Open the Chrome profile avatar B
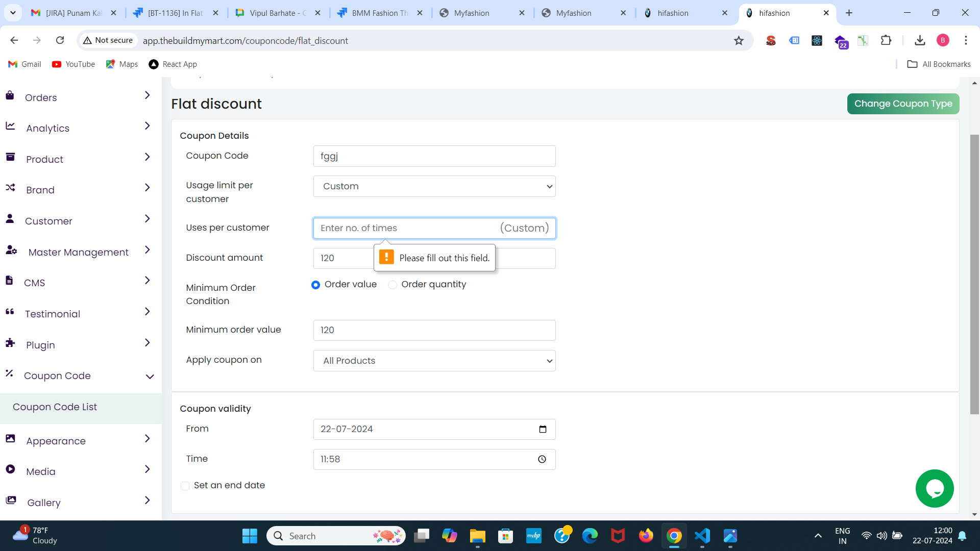Screen dimensions: 980x551 [x=943, y=40]
